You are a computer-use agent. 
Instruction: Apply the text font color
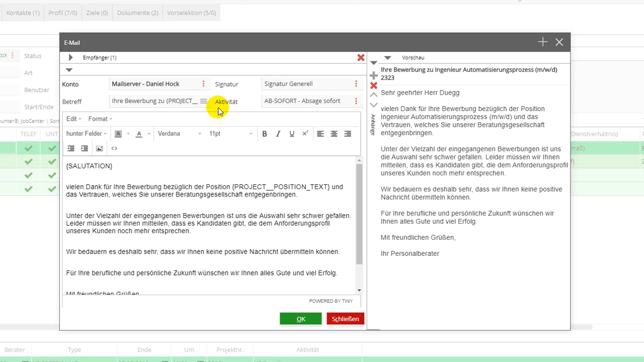click(139, 134)
